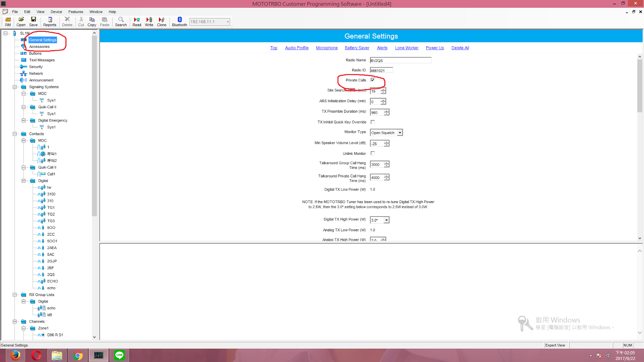Open LINE from the taskbar
Screen dimensions: 644x362
pyautogui.click(x=119, y=356)
